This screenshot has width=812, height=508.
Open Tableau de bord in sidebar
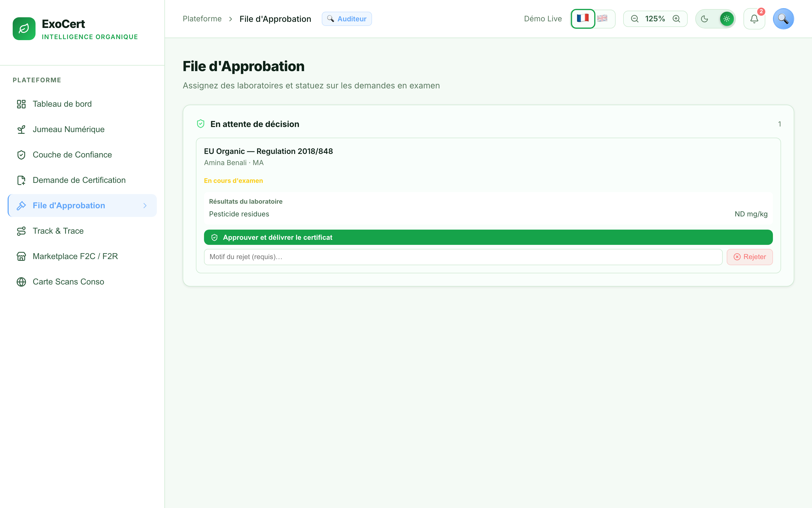82,104
